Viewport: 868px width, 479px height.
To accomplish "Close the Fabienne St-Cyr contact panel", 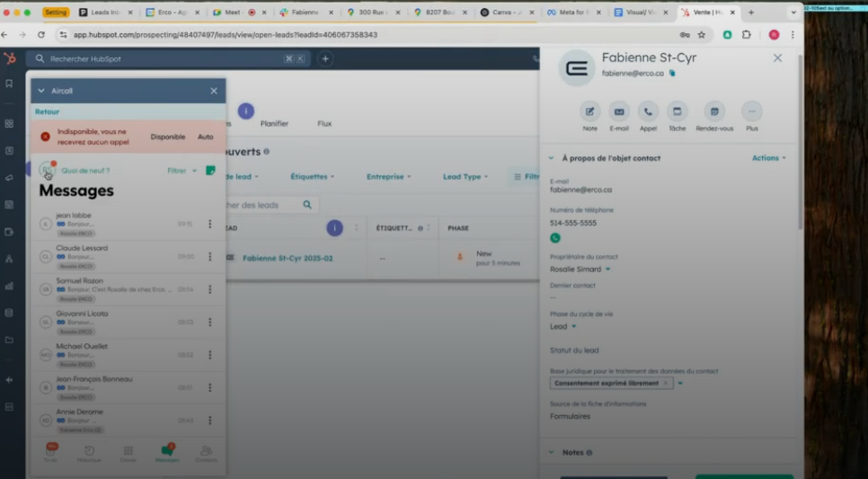I will coord(778,58).
